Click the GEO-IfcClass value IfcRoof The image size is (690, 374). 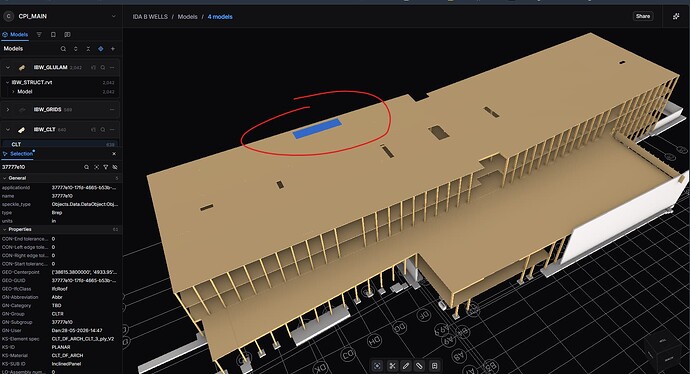(x=59, y=289)
